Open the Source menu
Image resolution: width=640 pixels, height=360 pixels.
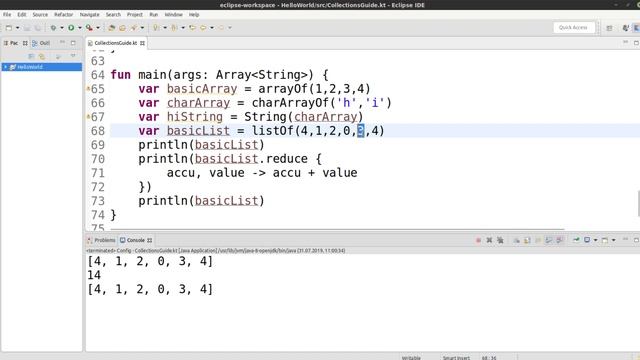[40, 15]
